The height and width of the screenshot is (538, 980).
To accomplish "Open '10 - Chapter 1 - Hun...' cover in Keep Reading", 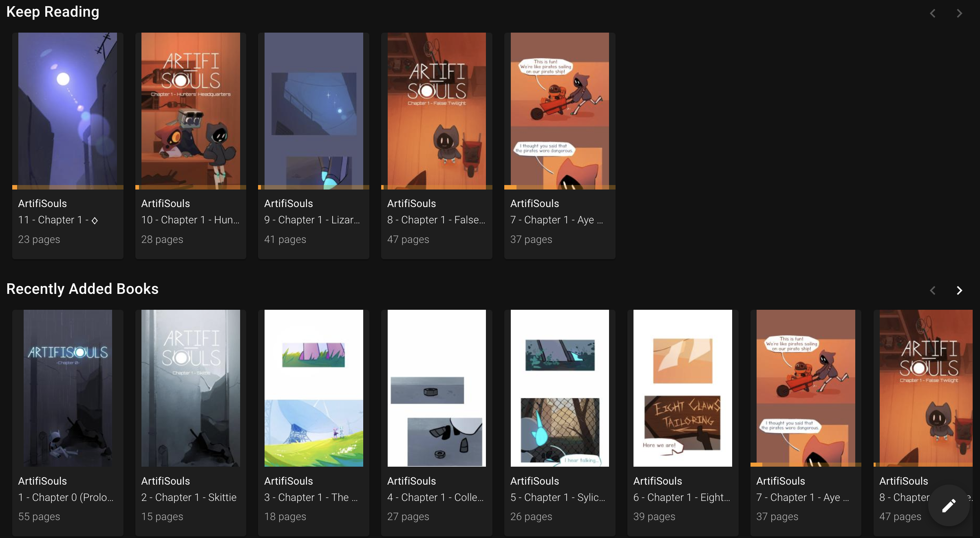I will [x=191, y=110].
